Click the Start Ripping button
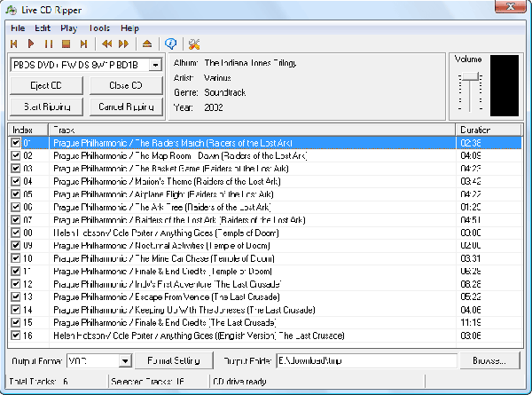Screen dimensions: 532x395 tap(44, 107)
